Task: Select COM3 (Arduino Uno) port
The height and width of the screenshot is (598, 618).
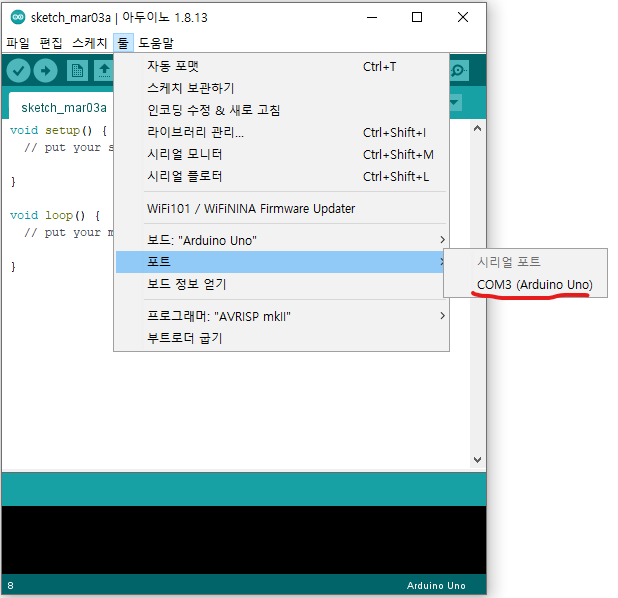Action: 525,284
